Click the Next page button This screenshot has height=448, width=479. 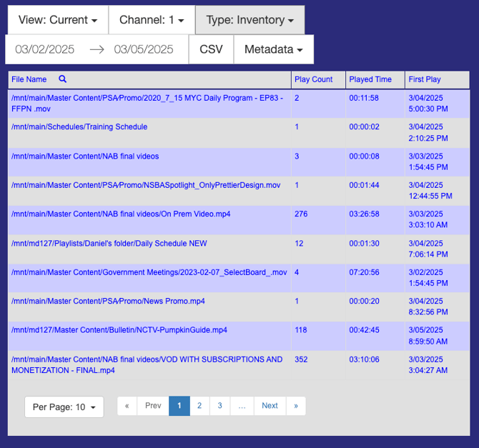click(270, 406)
